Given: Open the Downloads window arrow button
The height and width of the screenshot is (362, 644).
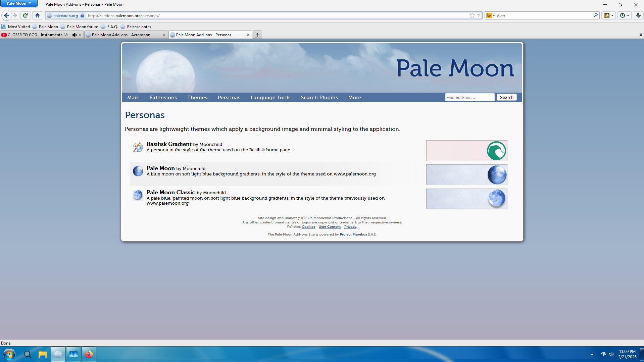Looking at the screenshot, I should coord(638,15).
